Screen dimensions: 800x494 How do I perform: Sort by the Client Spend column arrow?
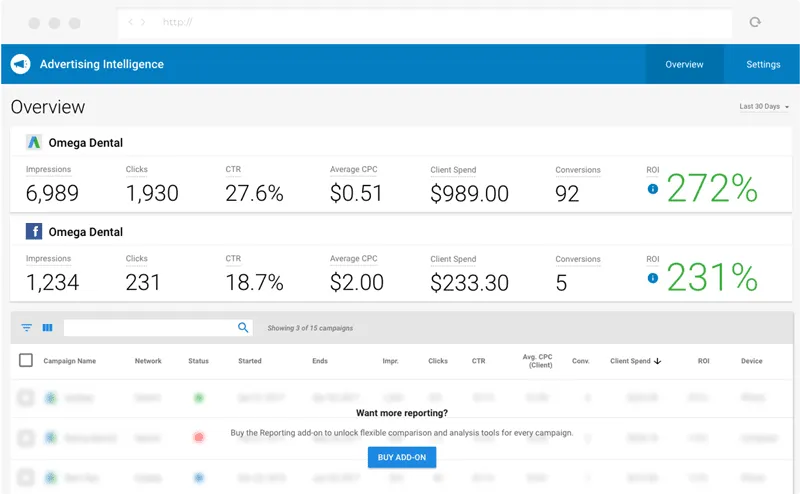point(657,361)
